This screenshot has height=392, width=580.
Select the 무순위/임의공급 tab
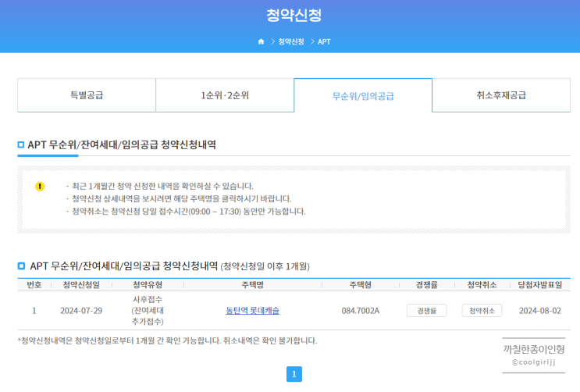(363, 95)
